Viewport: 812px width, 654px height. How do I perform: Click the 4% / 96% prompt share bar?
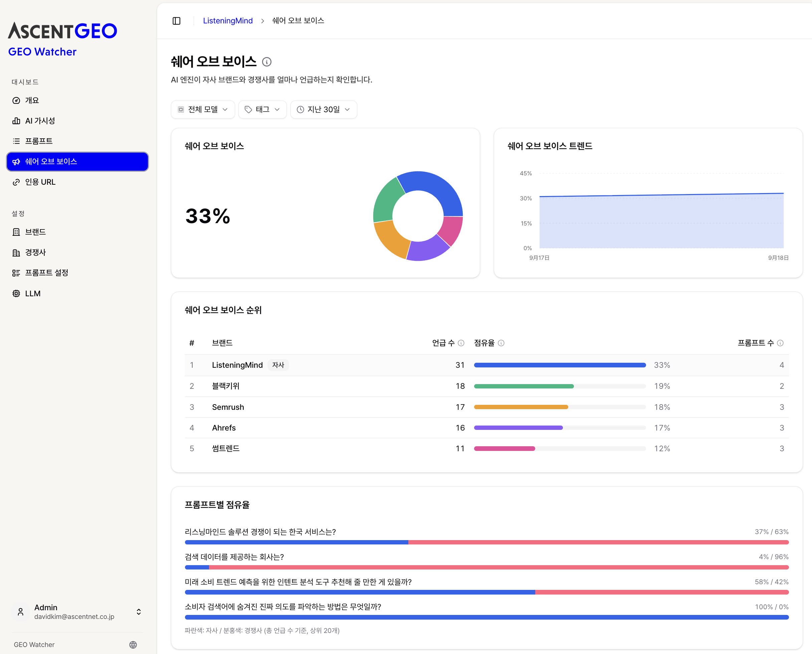(x=486, y=567)
